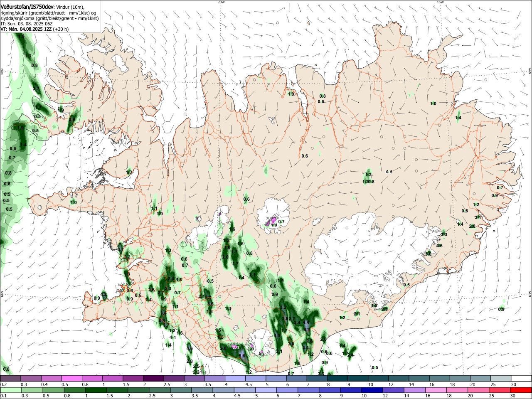
Task: Click the 'Vindur (10m)' header text
Action: pyautogui.click(x=70, y=6)
